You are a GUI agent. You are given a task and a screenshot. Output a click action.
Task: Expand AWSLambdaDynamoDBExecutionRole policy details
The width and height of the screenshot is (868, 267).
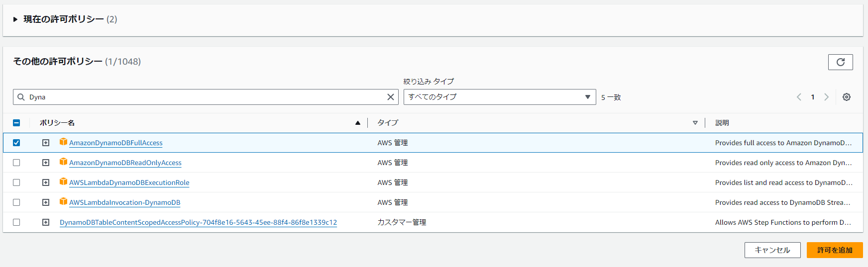pyautogui.click(x=46, y=182)
